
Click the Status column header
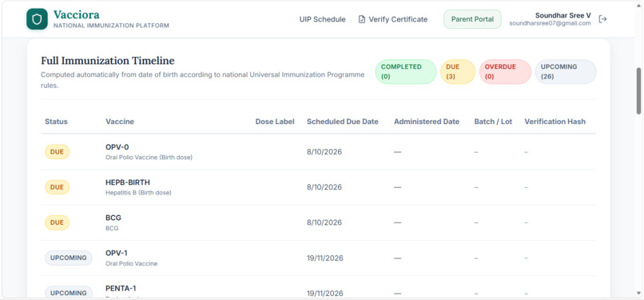[56, 122]
